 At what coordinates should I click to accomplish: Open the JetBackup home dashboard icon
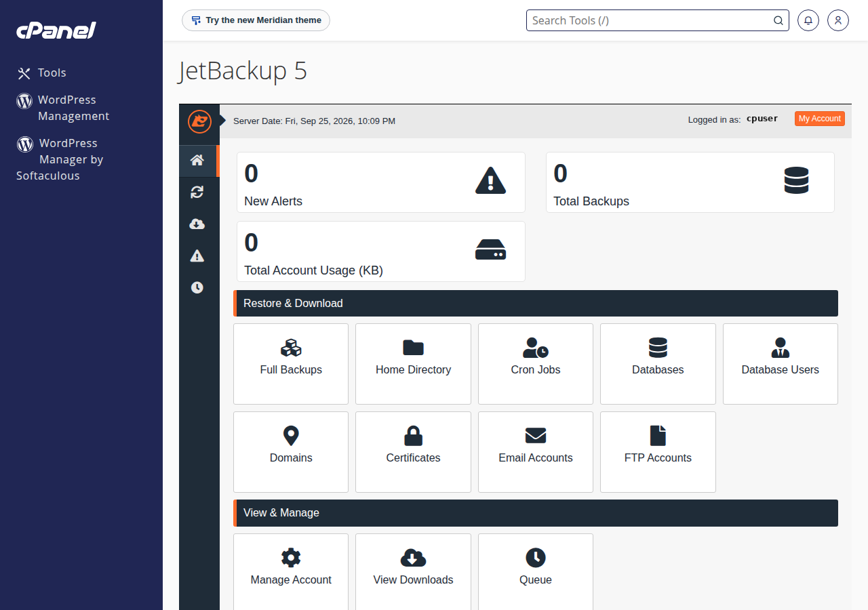coord(197,161)
